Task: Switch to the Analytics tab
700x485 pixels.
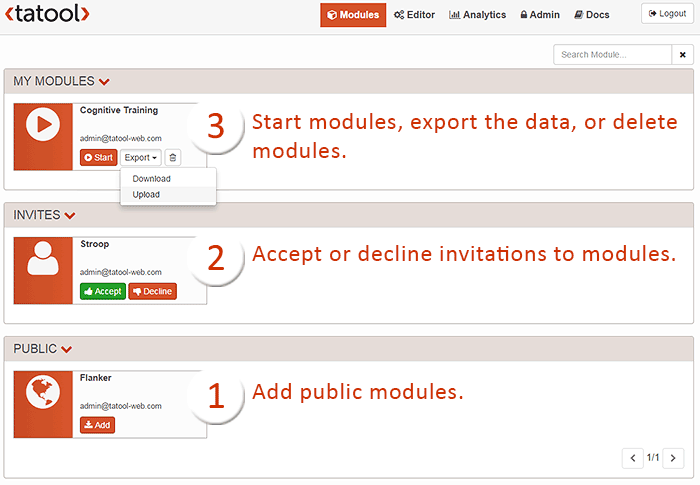Action: pyautogui.click(x=478, y=15)
